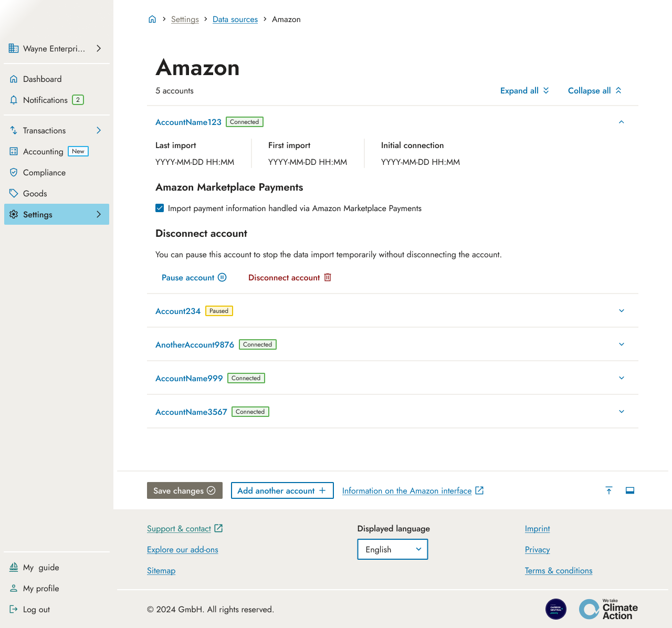Click Collapse all
The image size is (672, 628).
click(x=595, y=90)
